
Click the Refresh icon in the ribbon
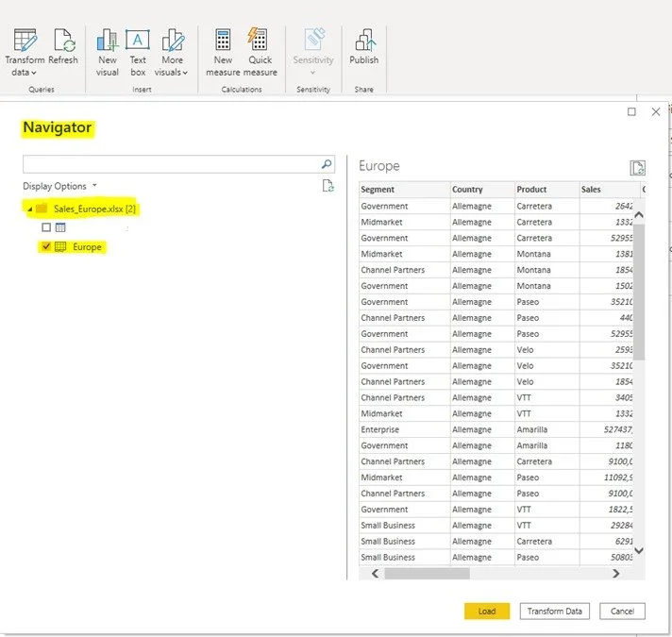[x=65, y=40]
